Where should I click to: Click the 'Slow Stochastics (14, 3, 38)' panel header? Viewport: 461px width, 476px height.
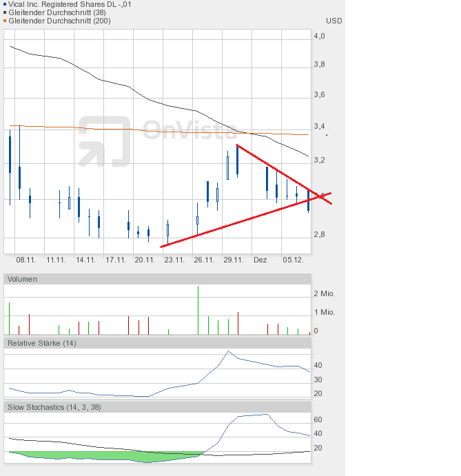[157, 407]
